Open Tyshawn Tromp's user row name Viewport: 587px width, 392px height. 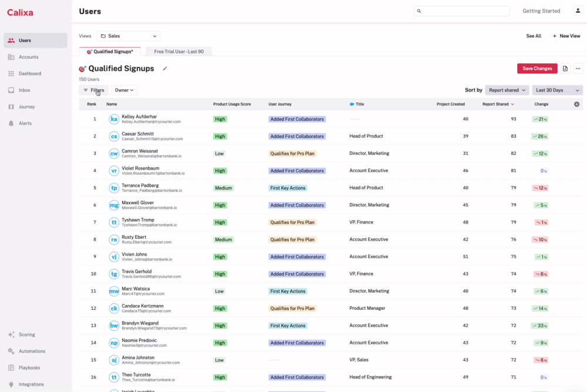click(138, 220)
